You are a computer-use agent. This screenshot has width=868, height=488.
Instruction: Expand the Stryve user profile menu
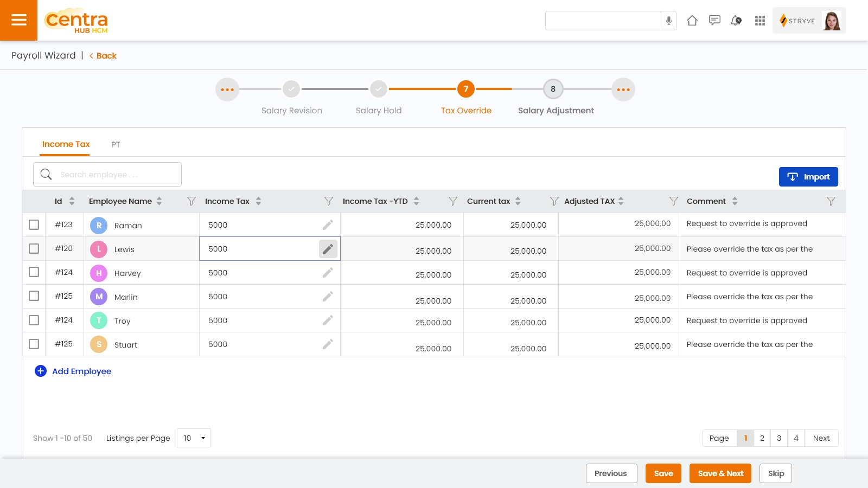[809, 21]
